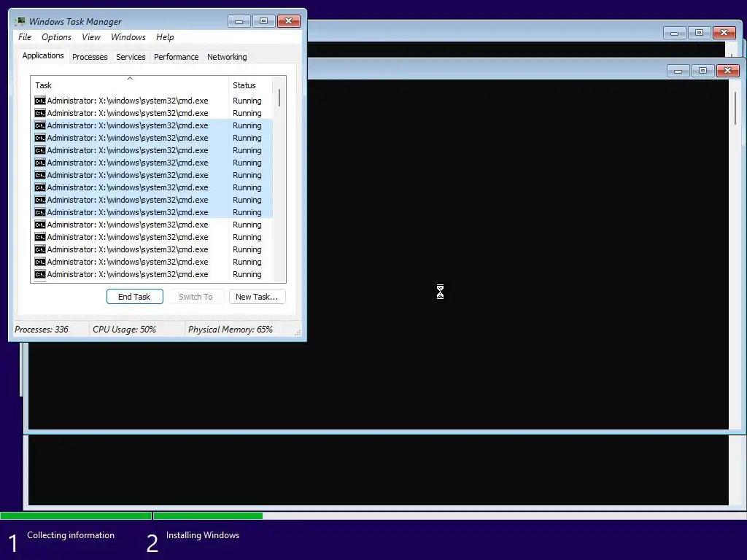The width and height of the screenshot is (747, 560).
Task: Click the End Task button
Action: click(x=135, y=297)
